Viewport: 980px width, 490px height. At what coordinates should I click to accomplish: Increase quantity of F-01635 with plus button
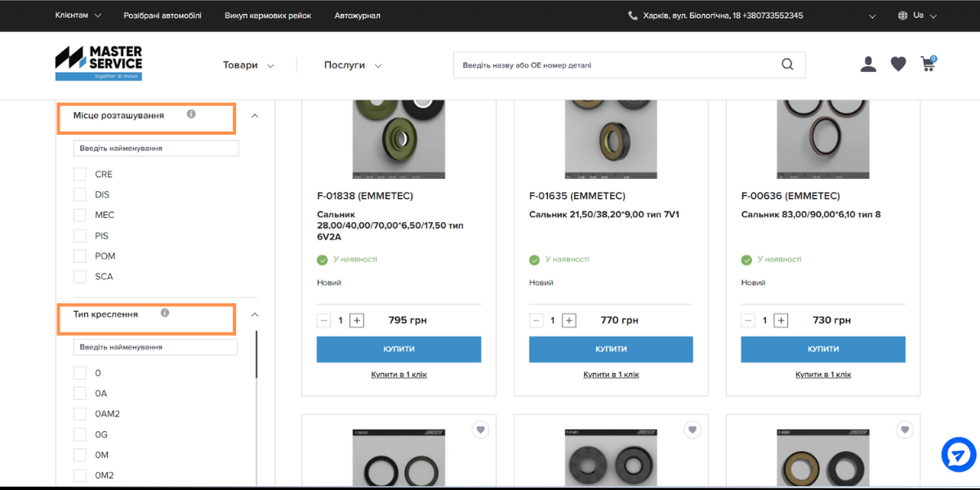[569, 320]
